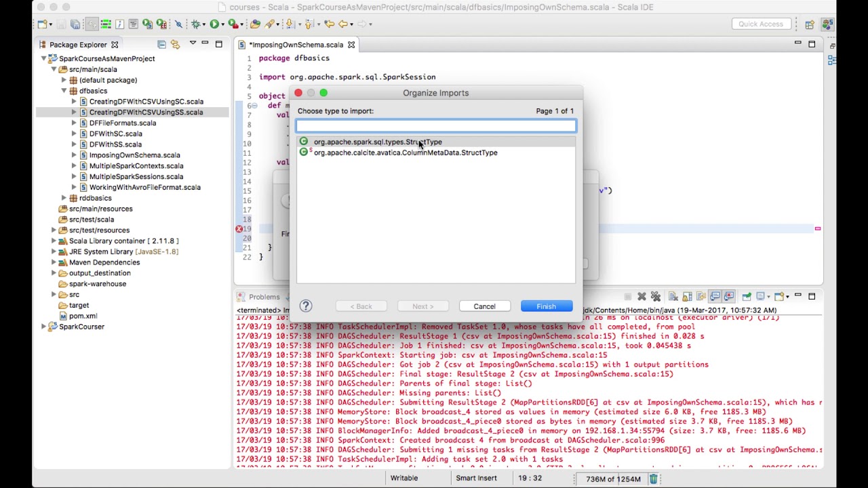Open the Open Console dropdown arrow
The image size is (868, 488).
pos(787,296)
